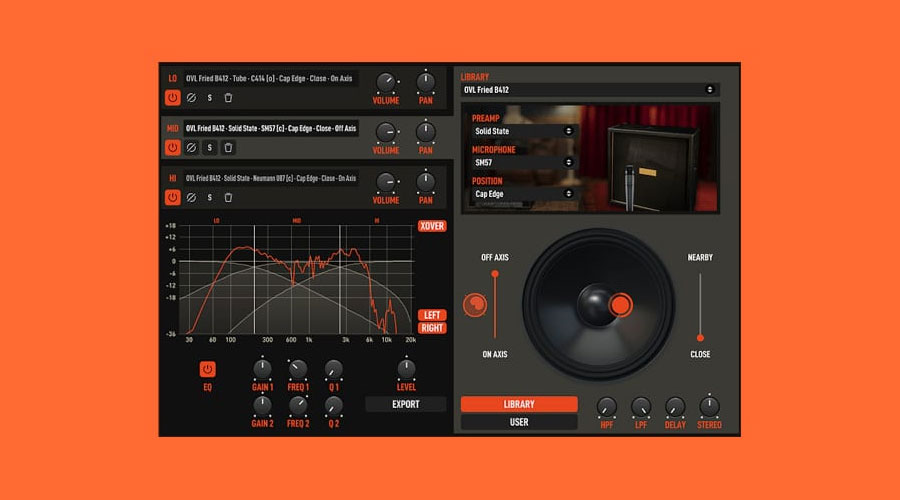
Task: Solo the HI band
Action: 210,197
